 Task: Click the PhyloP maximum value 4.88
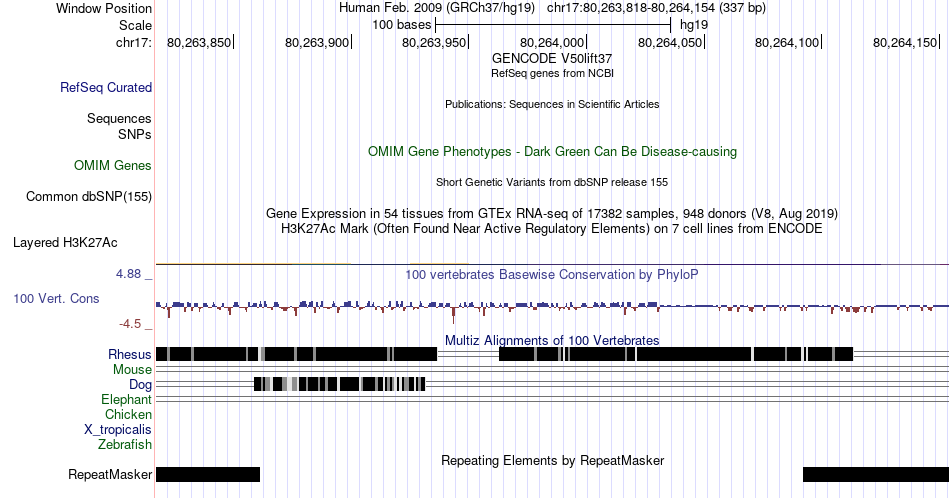pos(128,274)
